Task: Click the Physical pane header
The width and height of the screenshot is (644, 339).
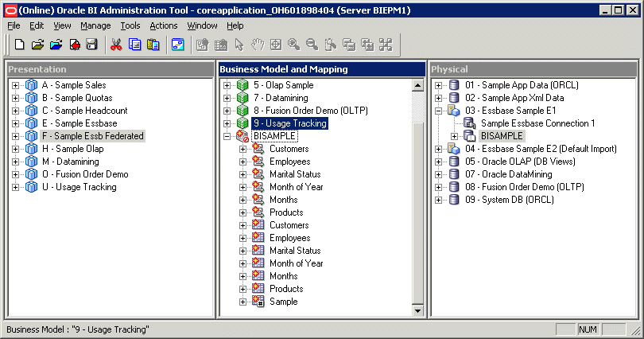Action: click(533, 69)
